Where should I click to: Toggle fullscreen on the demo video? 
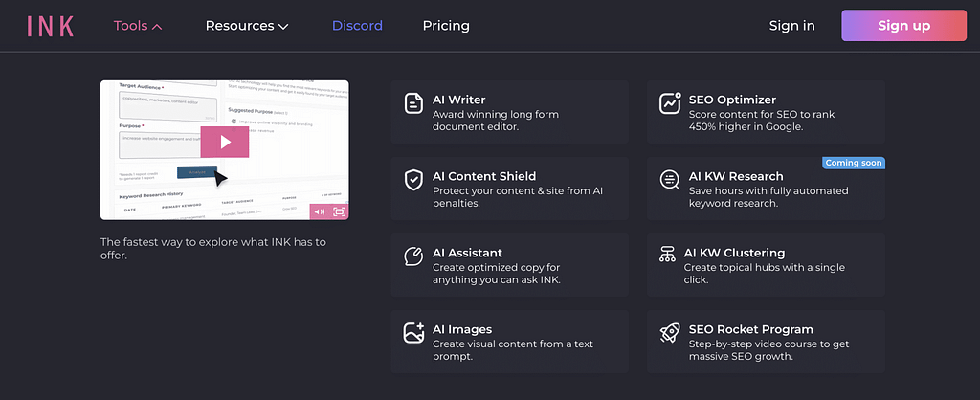click(x=339, y=211)
